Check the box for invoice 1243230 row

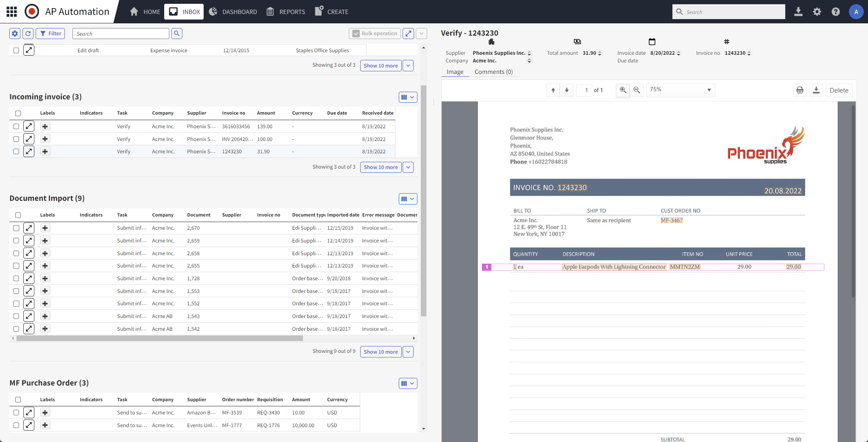tap(16, 152)
